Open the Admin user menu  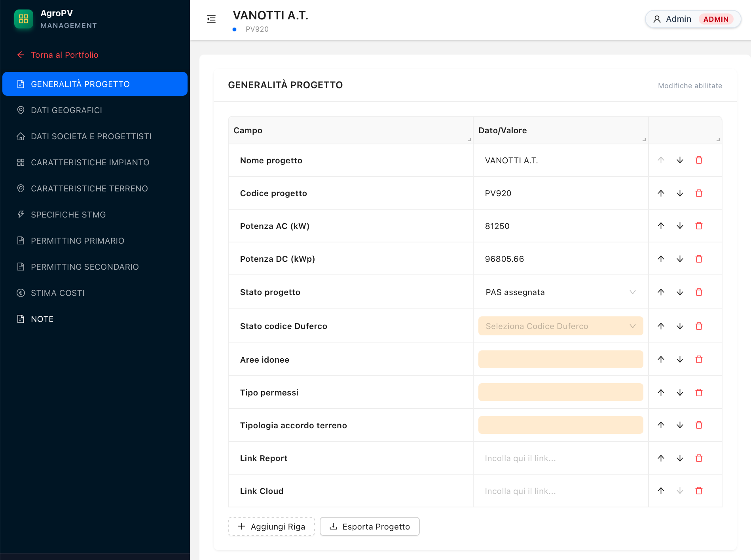693,19
